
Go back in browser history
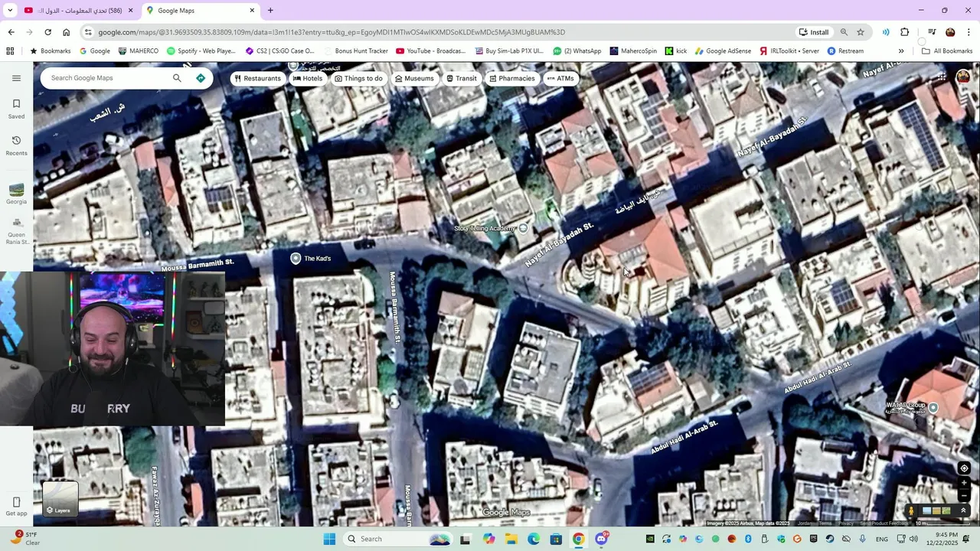tap(11, 32)
